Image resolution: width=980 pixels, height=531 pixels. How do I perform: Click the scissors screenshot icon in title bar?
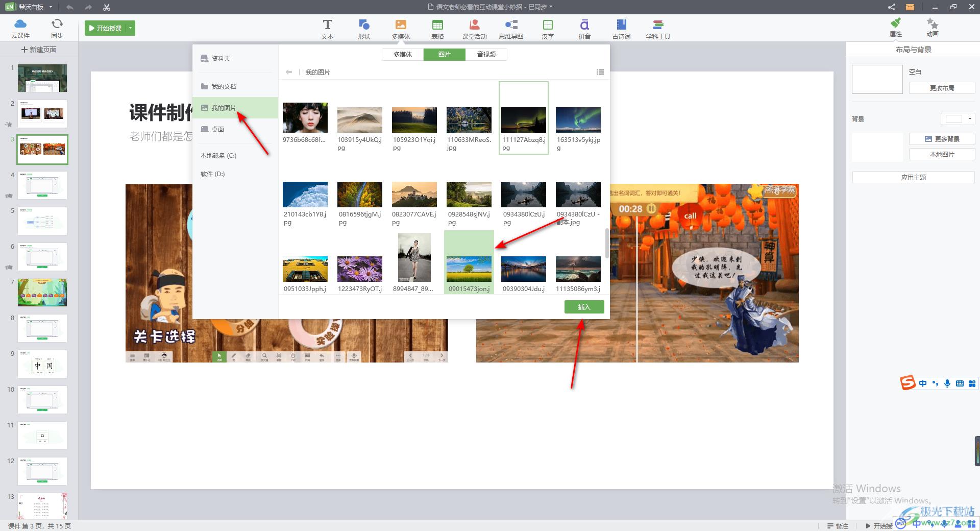click(x=106, y=7)
